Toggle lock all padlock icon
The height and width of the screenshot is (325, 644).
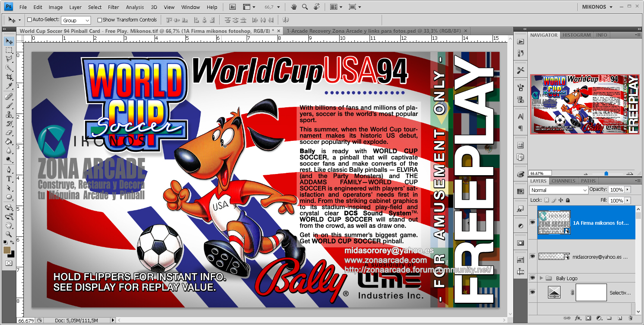pos(568,200)
